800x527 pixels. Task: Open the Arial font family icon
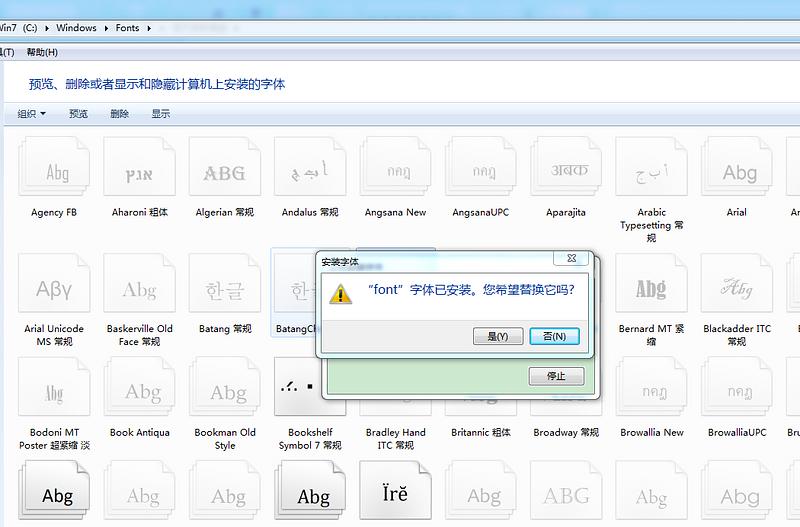point(737,166)
